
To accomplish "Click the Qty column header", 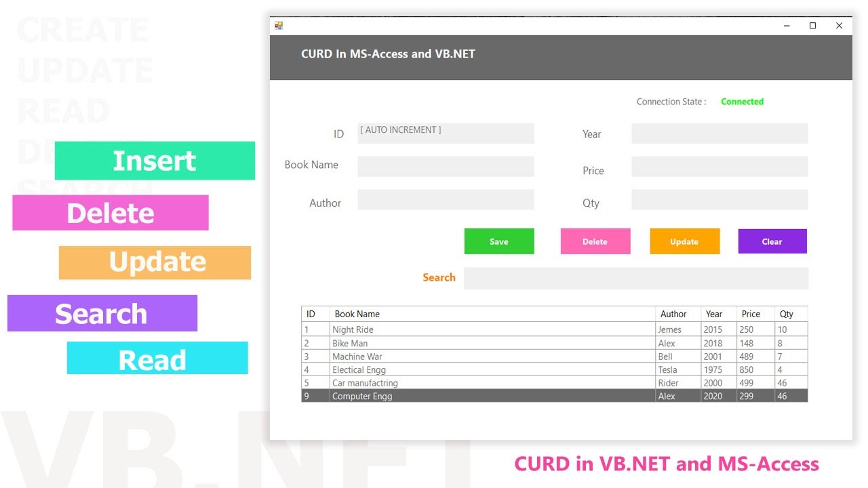I will pos(791,314).
